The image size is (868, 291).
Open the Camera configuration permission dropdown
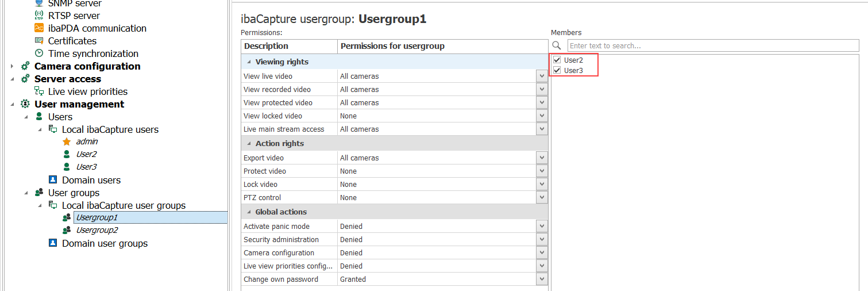pyautogui.click(x=542, y=252)
